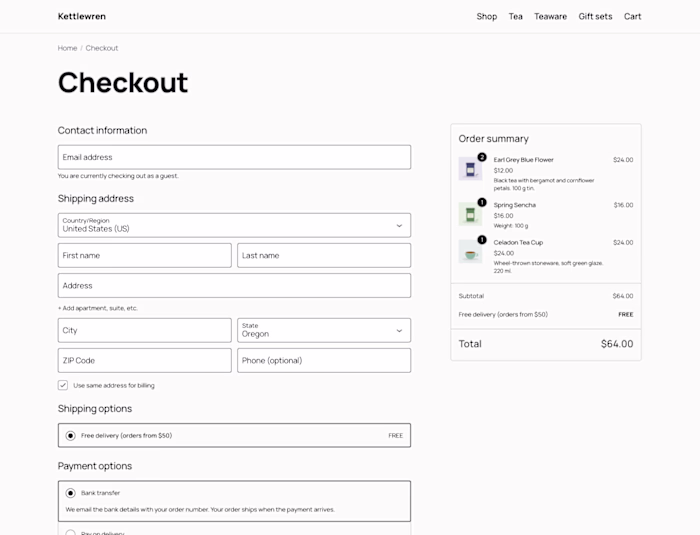The image size is (700, 535).
Task: Click the Checkout breadcrumb item
Action: tap(102, 48)
